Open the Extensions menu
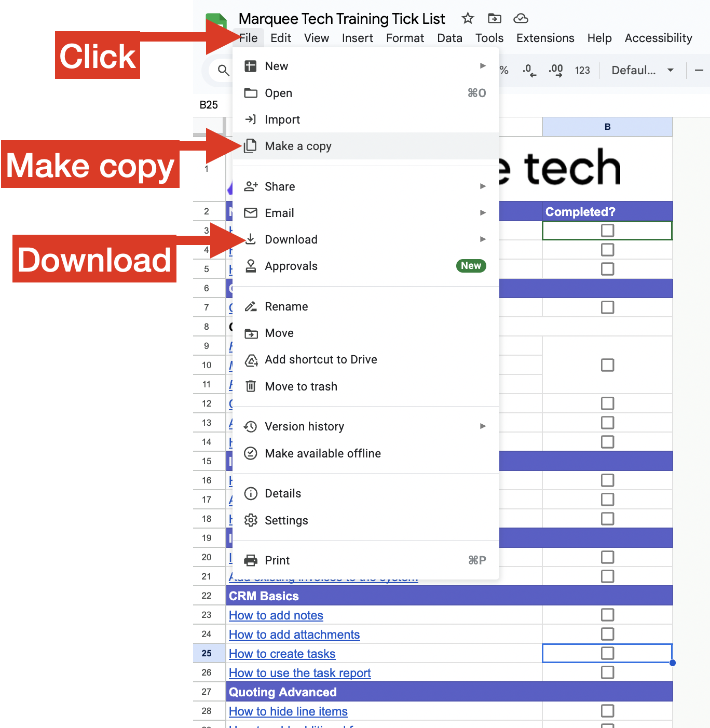This screenshot has width=710, height=728. [x=545, y=38]
